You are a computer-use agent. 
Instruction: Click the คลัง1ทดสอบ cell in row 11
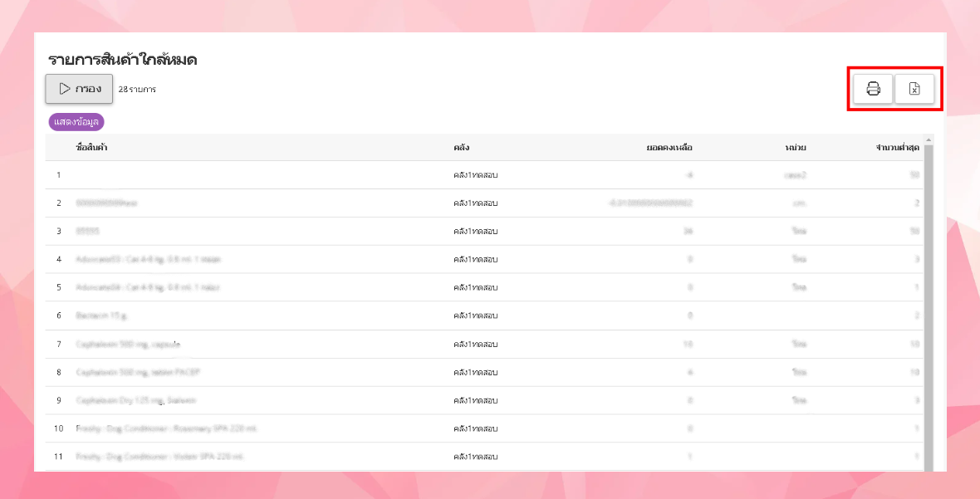pyautogui.click(x=475, y=457)
